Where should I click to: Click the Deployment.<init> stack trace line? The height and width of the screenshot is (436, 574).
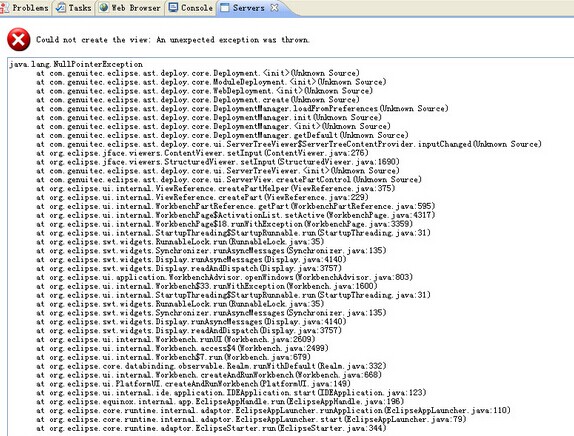point(198,73)
